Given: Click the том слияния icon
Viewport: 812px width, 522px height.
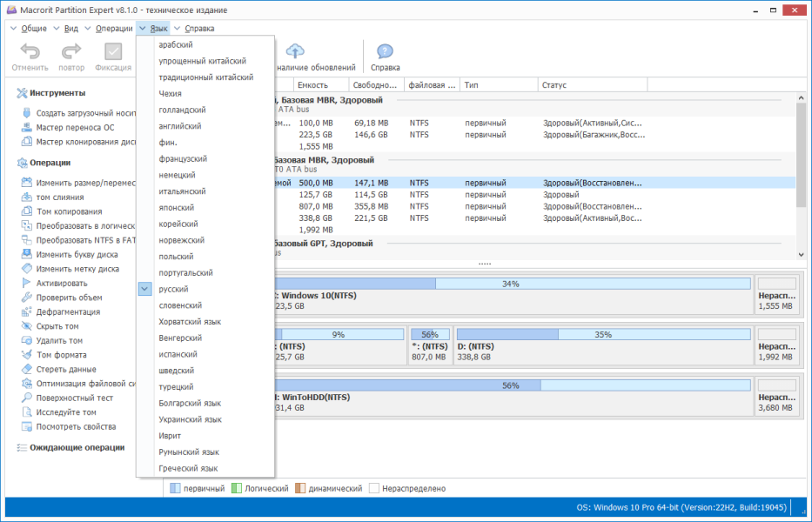Looking at the screenshot, I should click(26, 197).
